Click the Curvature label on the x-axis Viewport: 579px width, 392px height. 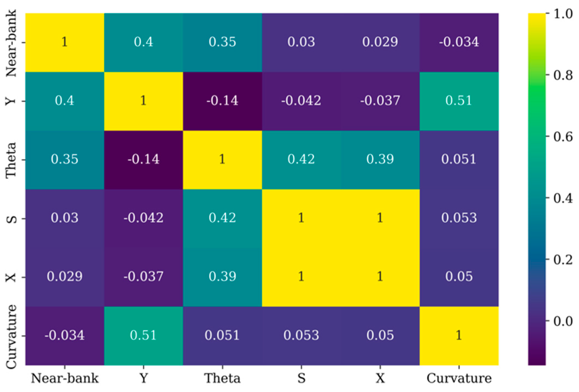pos(459,378)
